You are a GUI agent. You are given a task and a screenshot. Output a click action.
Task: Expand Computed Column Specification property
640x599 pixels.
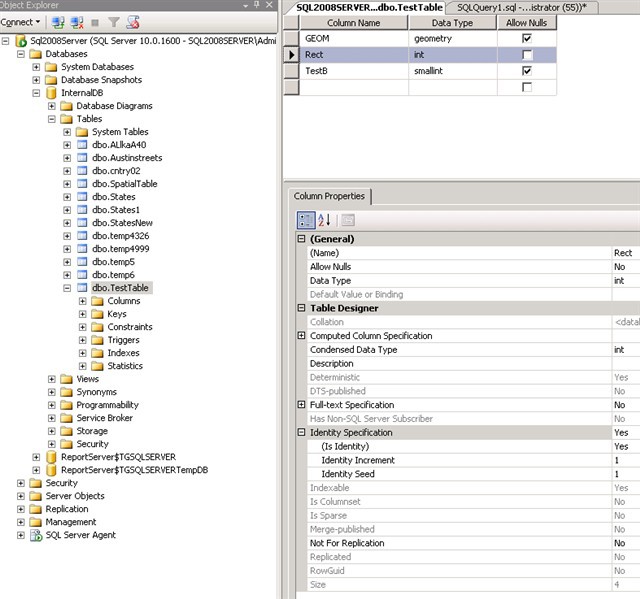302,336
